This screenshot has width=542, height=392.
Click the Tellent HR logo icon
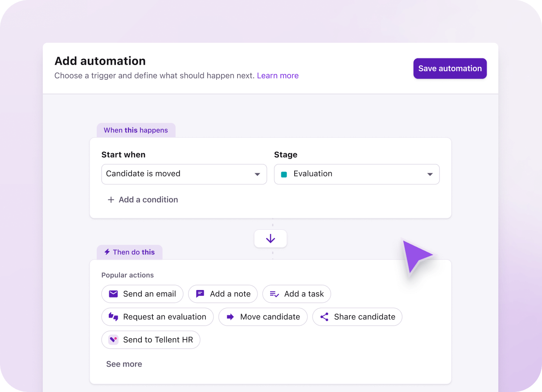[113, 339]
